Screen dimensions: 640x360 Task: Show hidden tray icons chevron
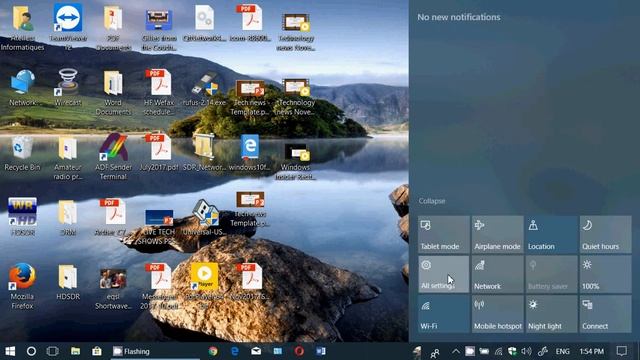coord(456,351)
